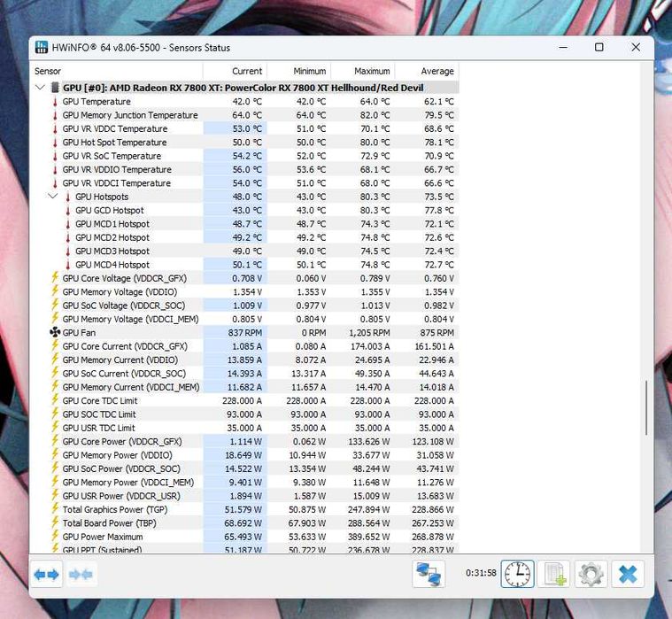The height and width of the screenshot is (619, 672).
Task: Click lightning icon beside Total Board Power
Action: coord(55,522)
